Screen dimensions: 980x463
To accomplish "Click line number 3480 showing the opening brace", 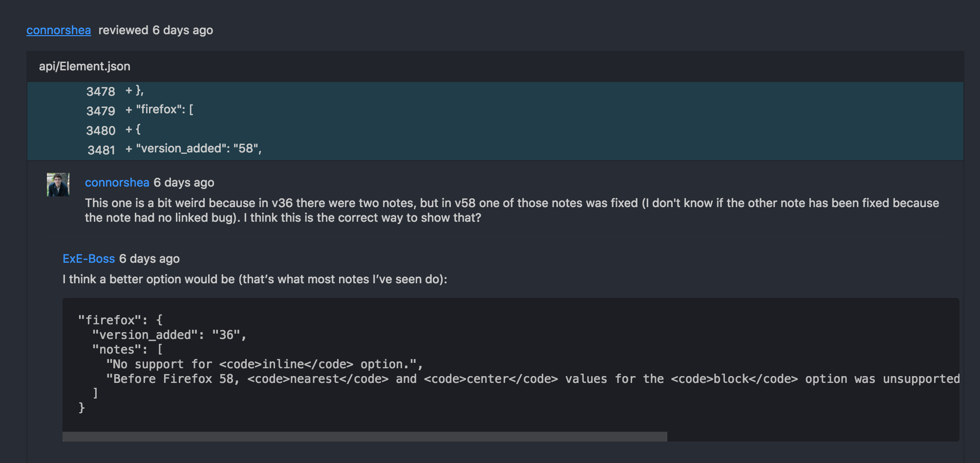I will pyautogui.click(x=101, y=129).
